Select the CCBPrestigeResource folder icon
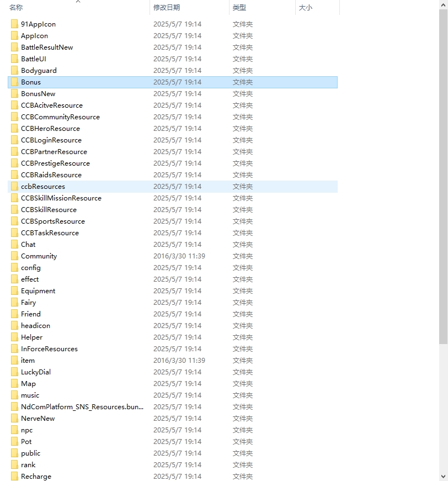The image size is (448, 481). coord(14,163)
